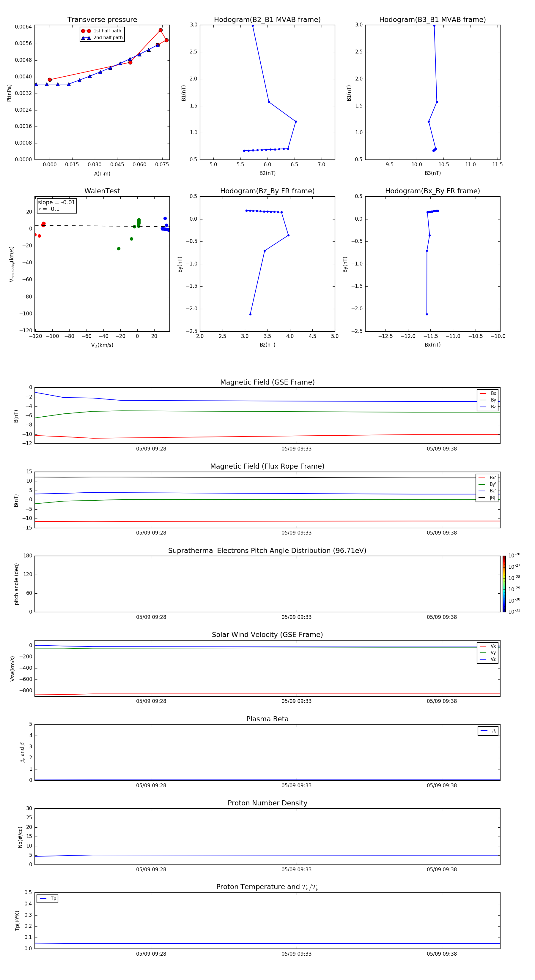Click the "Np(#/cc)" y-axis label
535x980 pixels.
(x=20, y=837)
